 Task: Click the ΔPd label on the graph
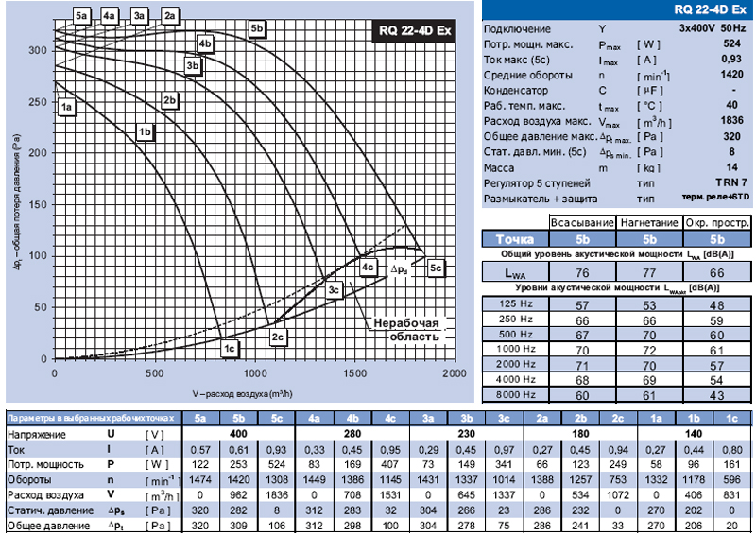401,269
